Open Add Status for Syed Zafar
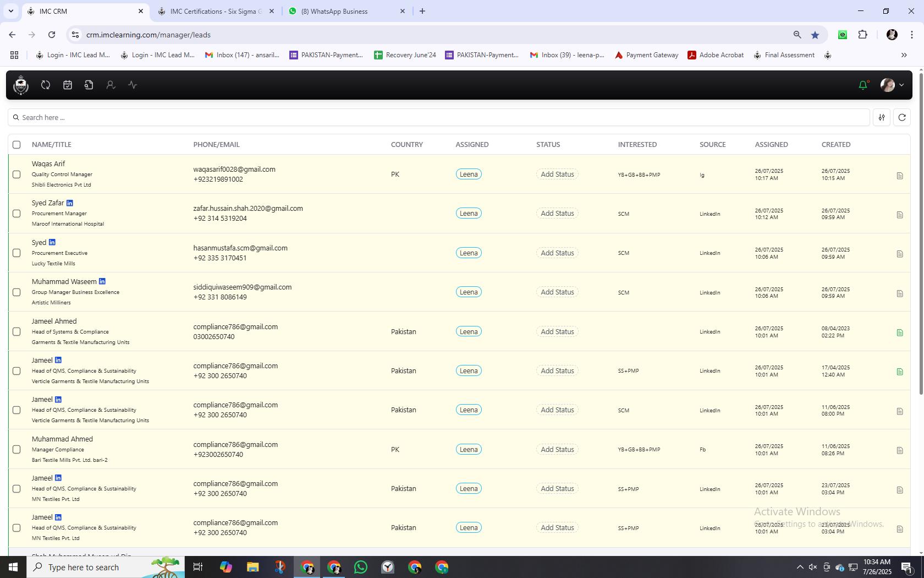Screen dimensions: 924x578 (x=557, y=213)
